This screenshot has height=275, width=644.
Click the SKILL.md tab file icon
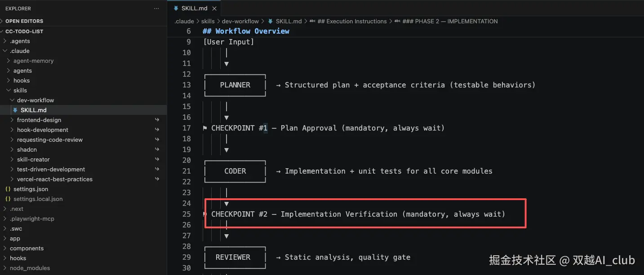(x=176, y=9)
